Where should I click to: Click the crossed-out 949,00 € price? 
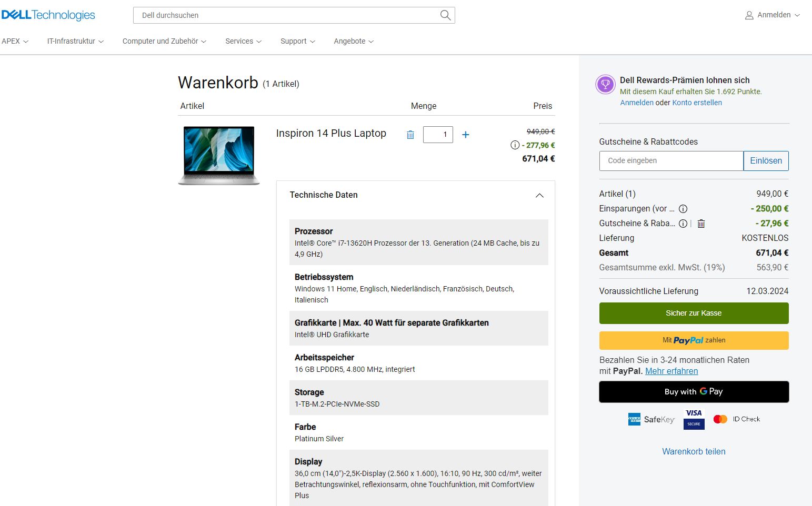point(540,131)
